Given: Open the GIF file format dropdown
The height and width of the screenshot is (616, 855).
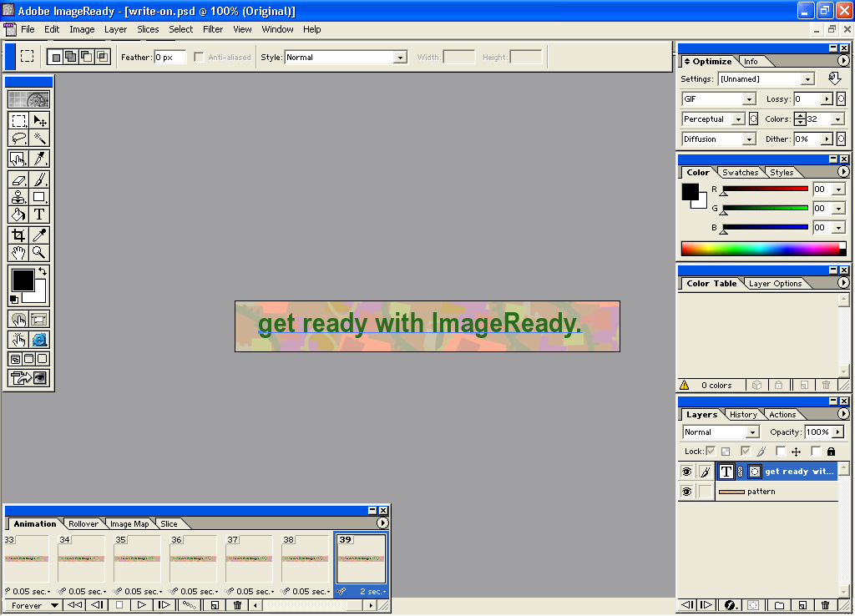Looking at the screenshot, I should [x=749, y=99].
